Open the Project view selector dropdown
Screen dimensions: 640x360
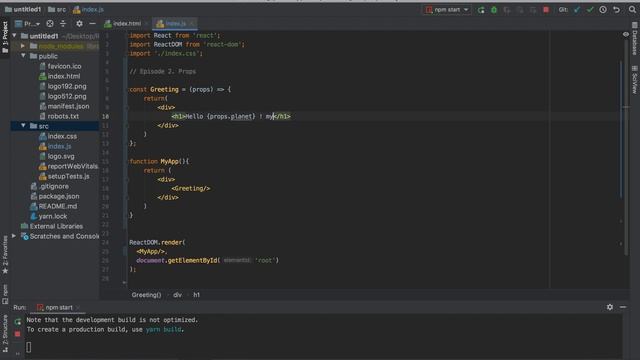[x=27, y=24]
